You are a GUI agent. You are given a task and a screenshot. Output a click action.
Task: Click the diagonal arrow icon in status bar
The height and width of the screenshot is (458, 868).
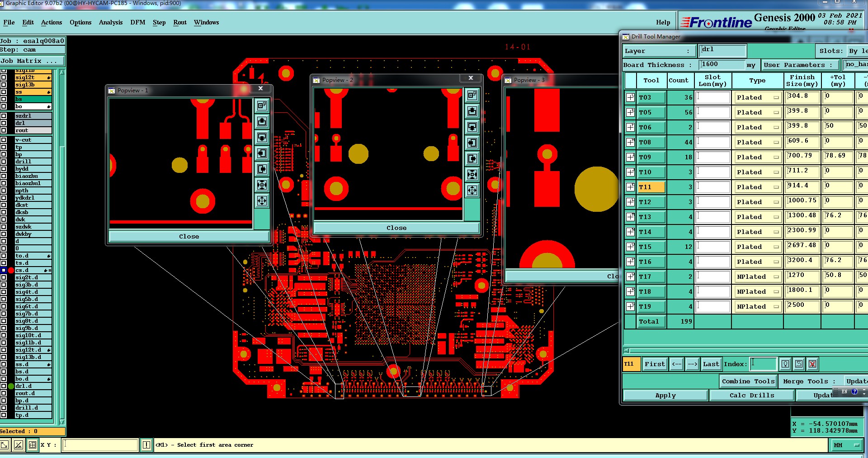tap(5, 445)
